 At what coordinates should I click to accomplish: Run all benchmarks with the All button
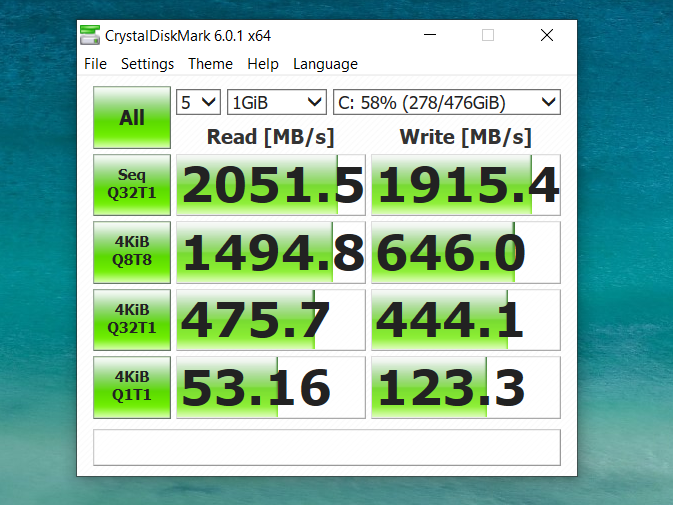(x=132, y=117)
